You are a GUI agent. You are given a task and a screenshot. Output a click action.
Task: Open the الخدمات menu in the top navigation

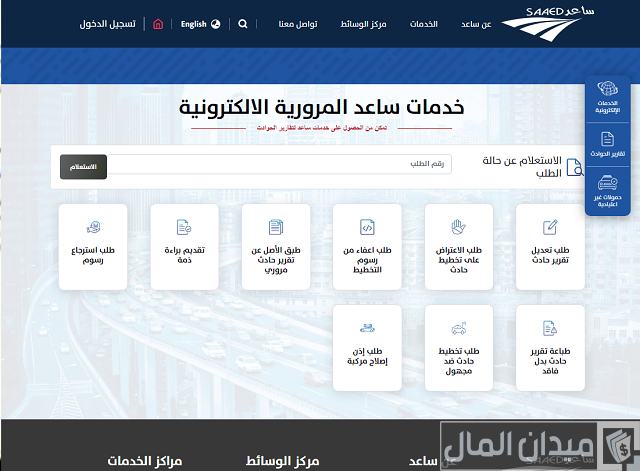tap(423, 23)
